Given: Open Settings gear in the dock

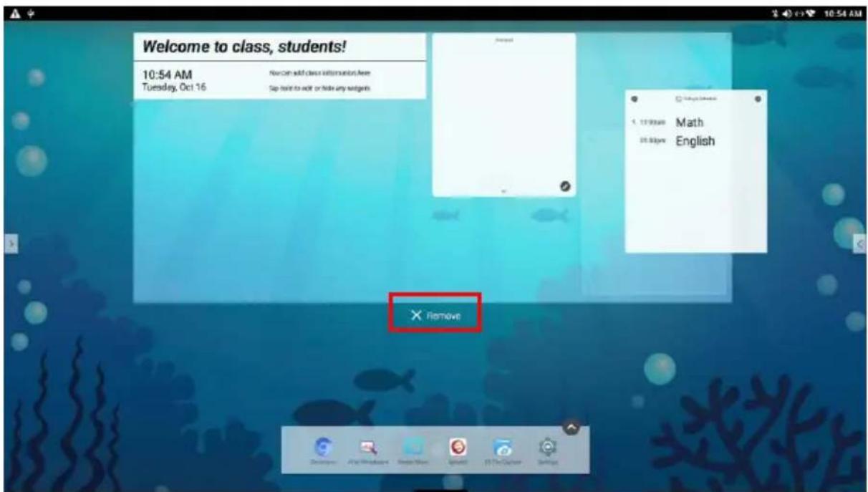Looking at the screenshot, I should point(548,447).
